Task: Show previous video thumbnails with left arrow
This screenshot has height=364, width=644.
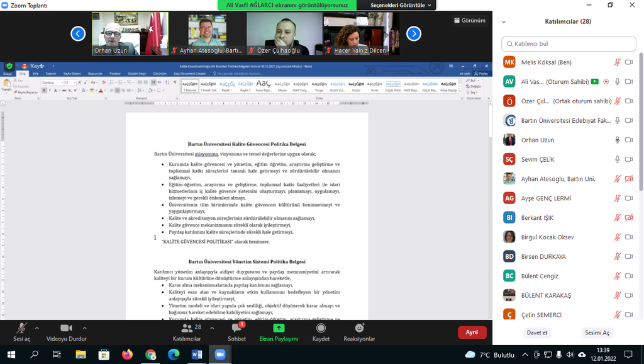Action: 78,33
